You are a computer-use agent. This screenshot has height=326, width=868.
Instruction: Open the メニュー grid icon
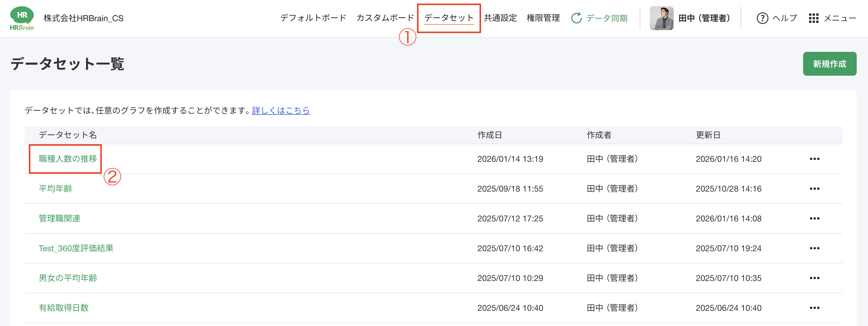pyautogui.click(x=814, y=18)
